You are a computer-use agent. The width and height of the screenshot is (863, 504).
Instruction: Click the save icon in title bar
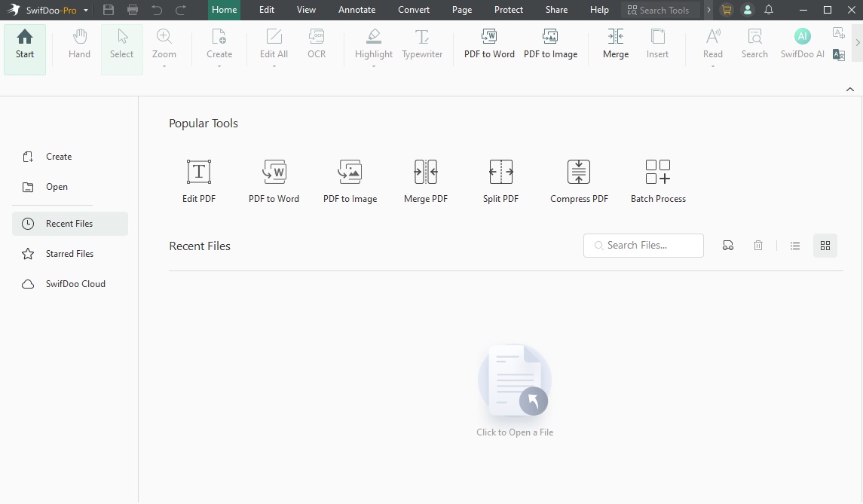point(109,10)
